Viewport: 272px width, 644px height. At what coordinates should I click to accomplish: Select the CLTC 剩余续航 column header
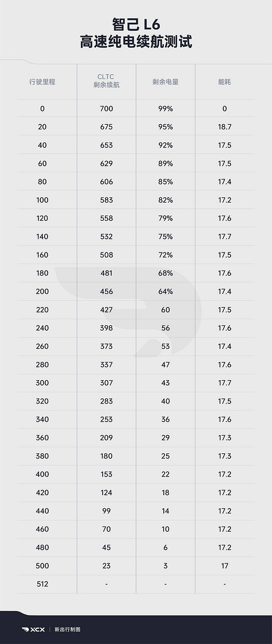coord(107,81)
